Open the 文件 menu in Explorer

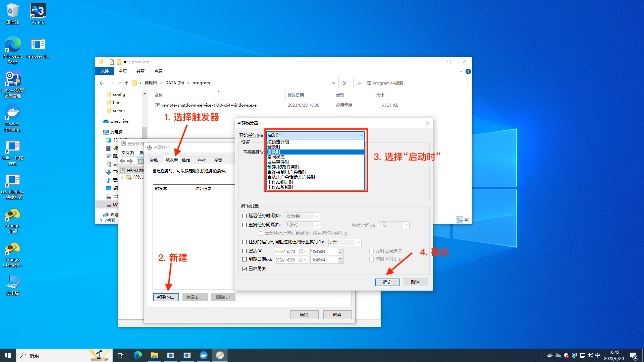pos(105,71)
